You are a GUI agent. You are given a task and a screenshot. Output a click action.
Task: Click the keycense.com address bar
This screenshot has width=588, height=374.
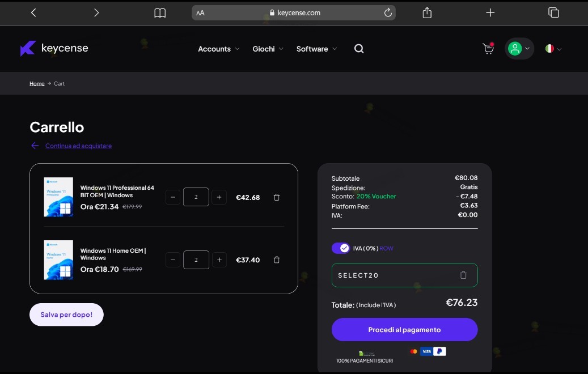click(x=294, y=12)
